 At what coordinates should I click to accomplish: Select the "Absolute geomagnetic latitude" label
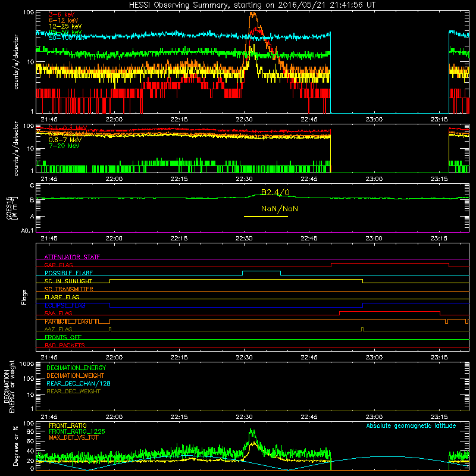(411, 426)
